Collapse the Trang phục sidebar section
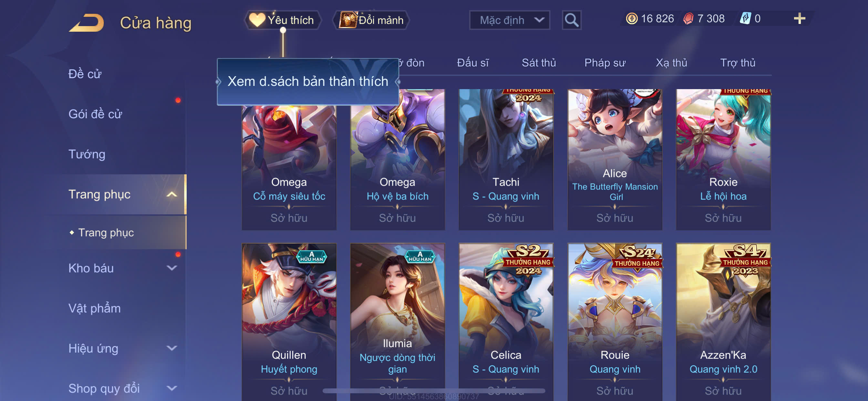The image size is (868, 401). (x=171, y=194)
